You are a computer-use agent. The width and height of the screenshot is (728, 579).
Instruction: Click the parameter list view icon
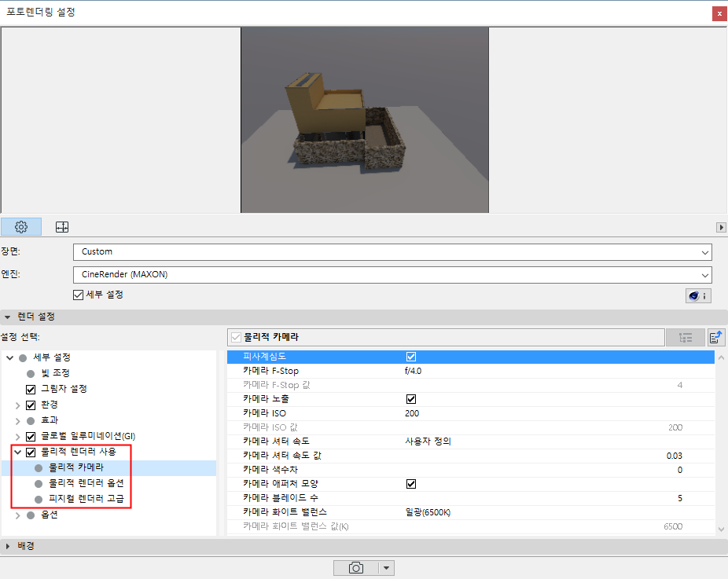click(x=686, y=338)
